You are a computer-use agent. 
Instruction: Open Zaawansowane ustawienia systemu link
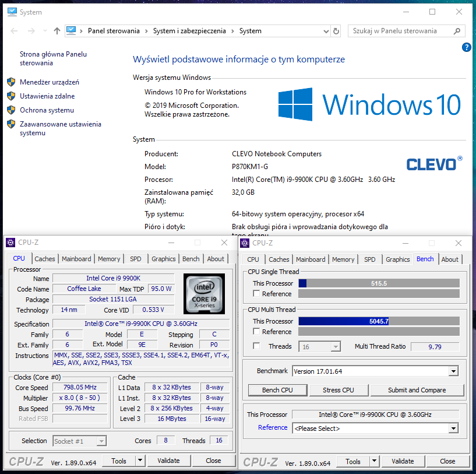click(61, 128)
